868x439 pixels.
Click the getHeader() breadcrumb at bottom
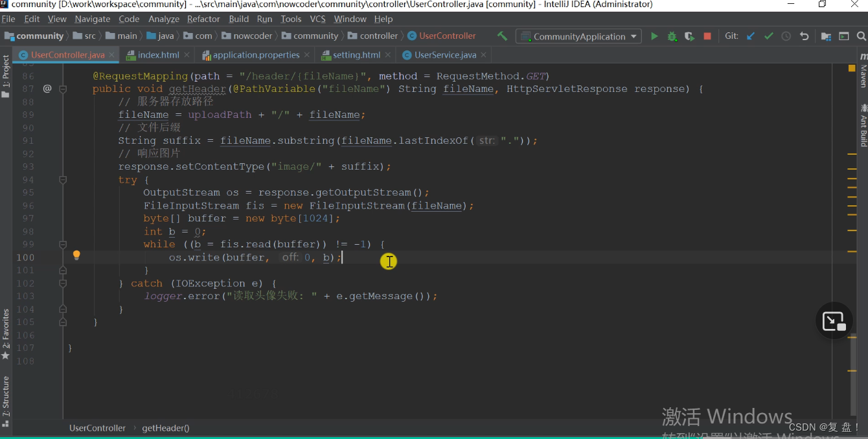(x=166, y=428)
